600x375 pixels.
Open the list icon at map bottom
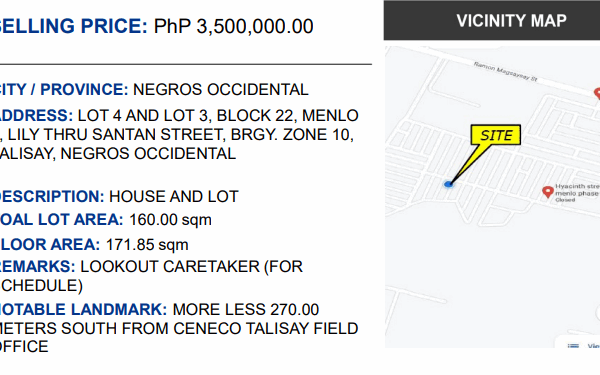point(573,346)
